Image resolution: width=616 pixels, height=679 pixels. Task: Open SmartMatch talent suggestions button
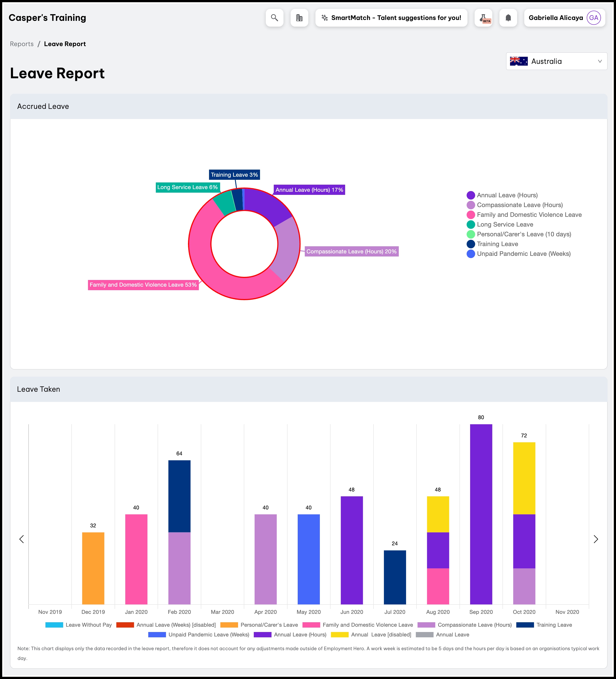tap(391, 18)
